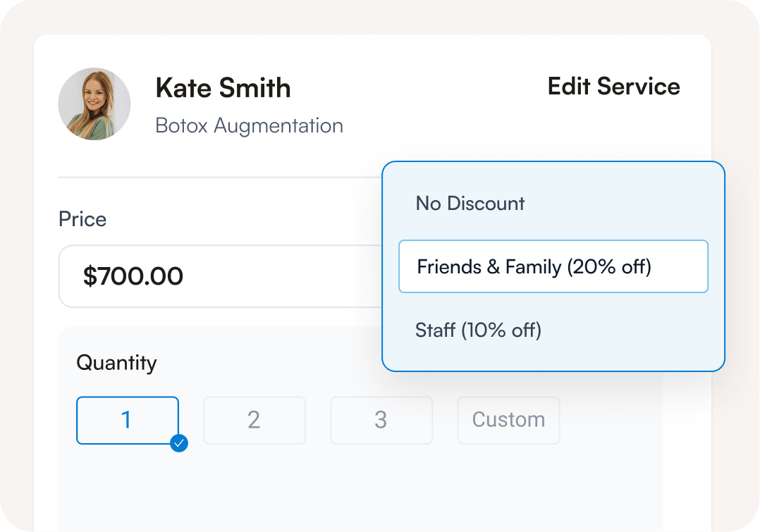760x532 pixels.
Task: Click Kate Smith's profile photo
Action: click(x=94, y=104)
